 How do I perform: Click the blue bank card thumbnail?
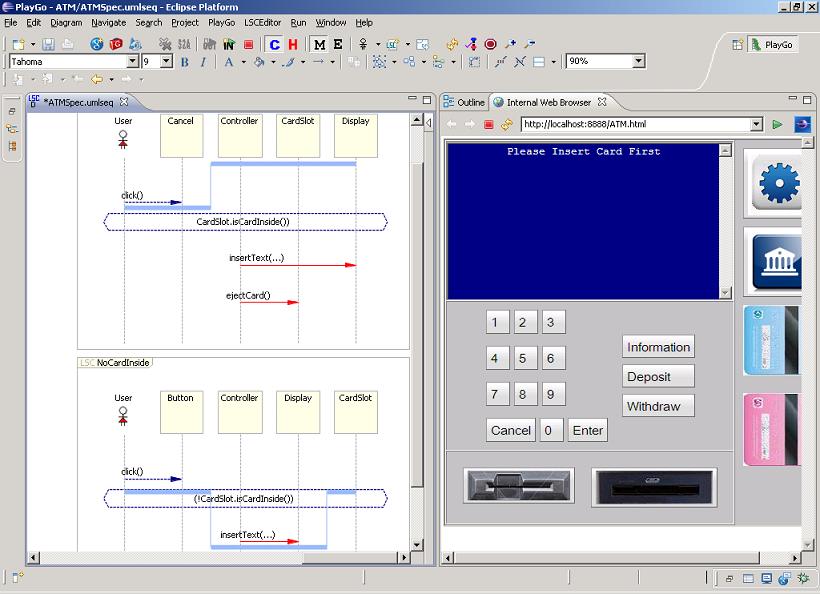click(x=771, y=340)
